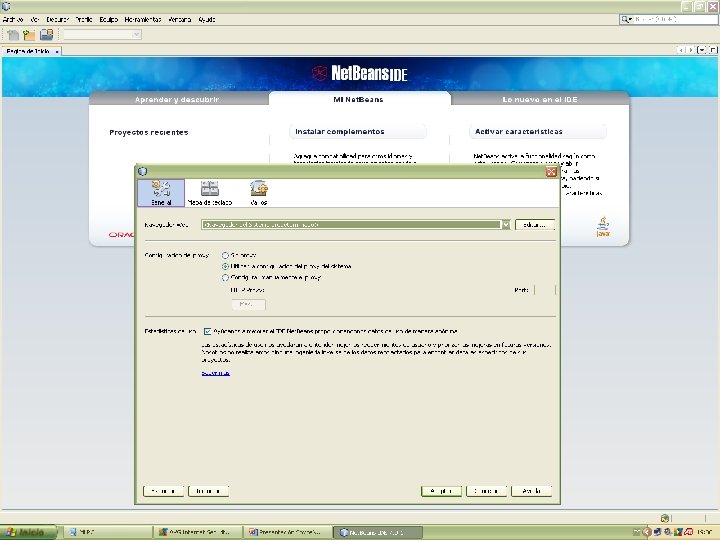720x540 pixels.
Task: Open the Profile menu
Action: [84, 19]
